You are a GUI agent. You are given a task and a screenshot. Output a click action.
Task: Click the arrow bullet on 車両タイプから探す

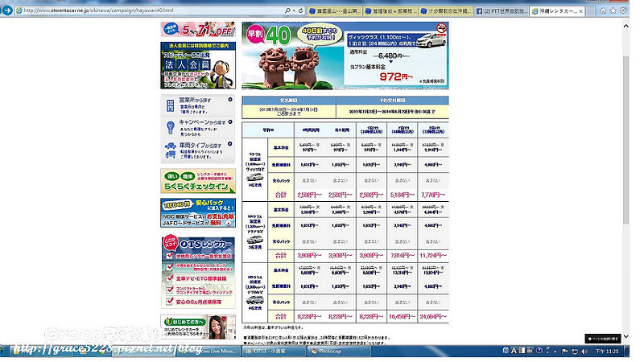point(230,144)
